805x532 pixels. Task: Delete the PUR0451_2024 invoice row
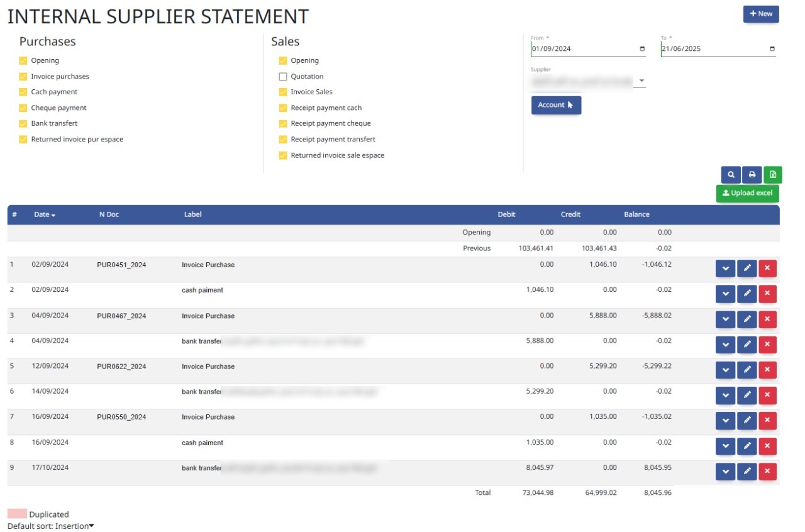(767, 269)
